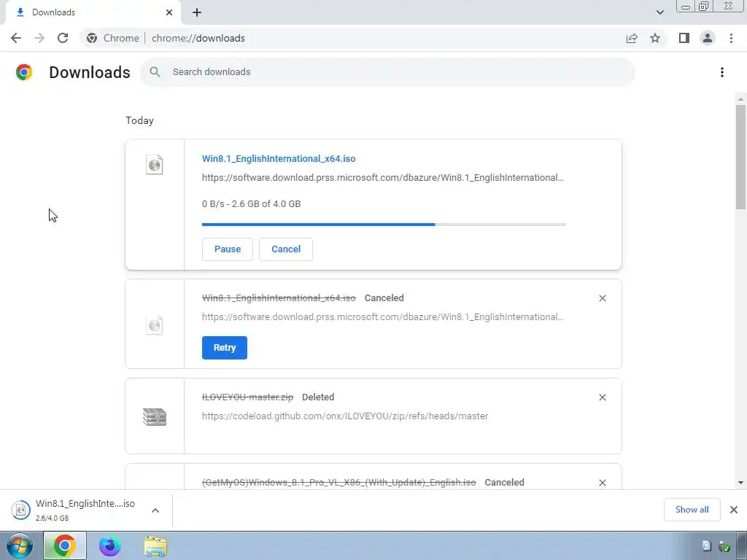Viewport: 747px width, 560px height.
Task: Click the download progress bar
Action: click(x=384, y=225)
